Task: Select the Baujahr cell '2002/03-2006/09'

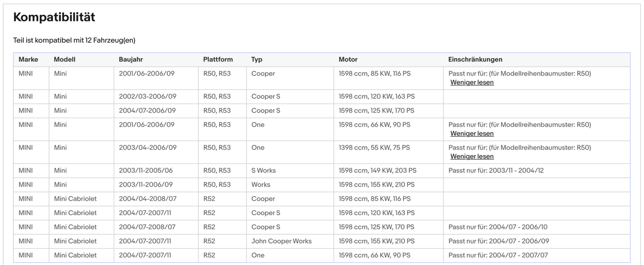Action: [x=148, y=97]
